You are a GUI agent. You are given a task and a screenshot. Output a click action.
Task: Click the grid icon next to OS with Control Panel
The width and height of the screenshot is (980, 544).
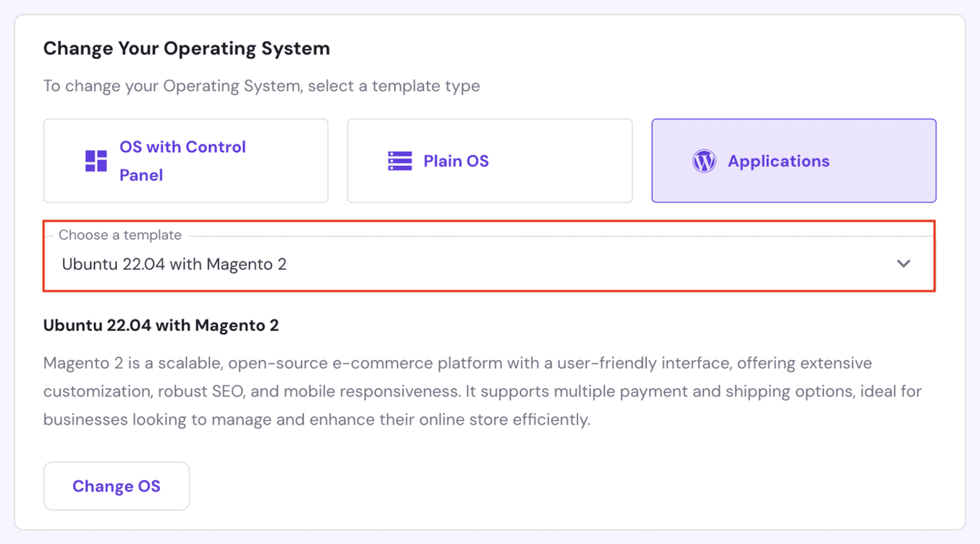(x=95, y=161)
